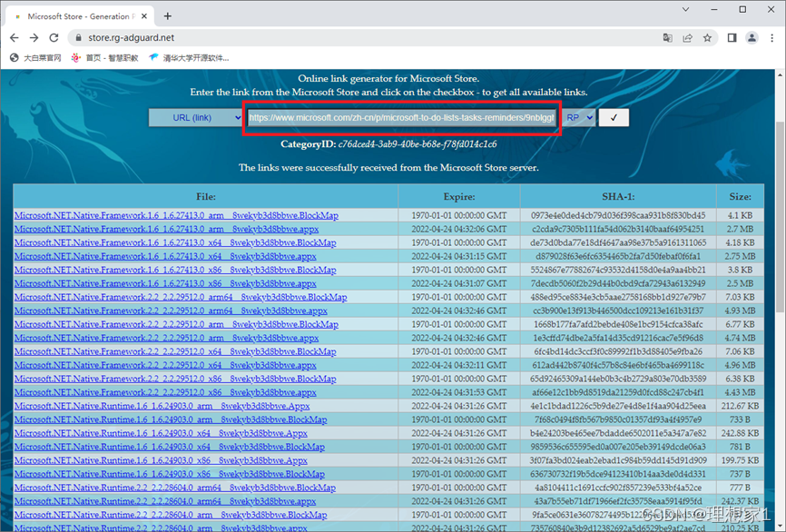View site info via the lock icon
This screenshot has width=786, height=532.
coord(78,37)
